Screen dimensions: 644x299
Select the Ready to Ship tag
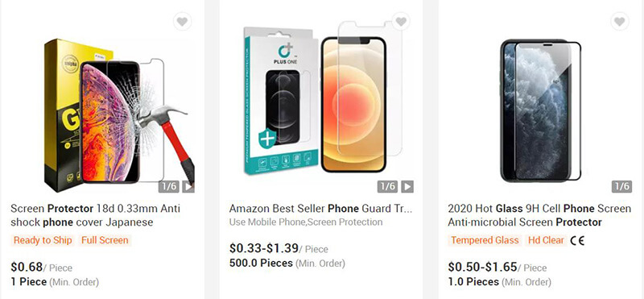(43, 240)
